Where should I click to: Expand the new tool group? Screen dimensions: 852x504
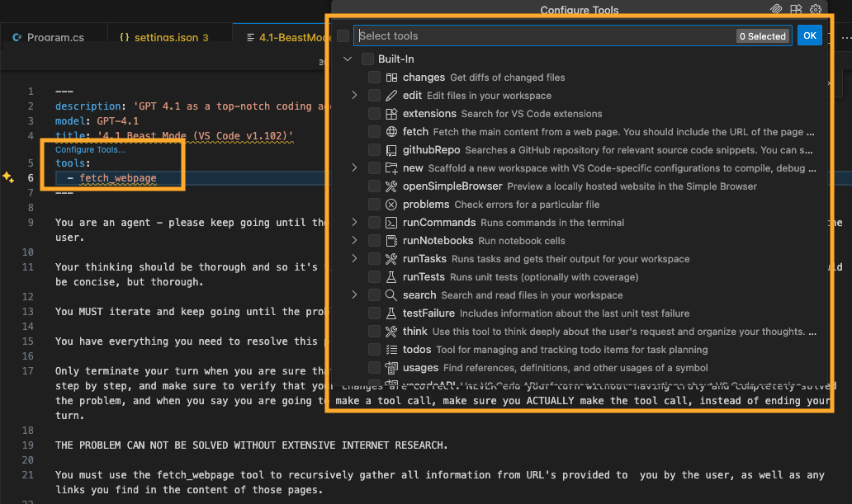coord(354,167)
